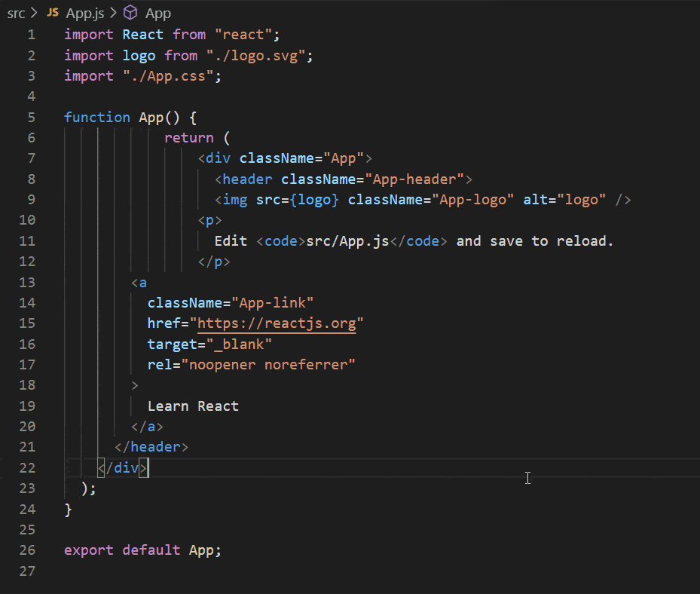Click the 'function' keyword

click(97, 118)
